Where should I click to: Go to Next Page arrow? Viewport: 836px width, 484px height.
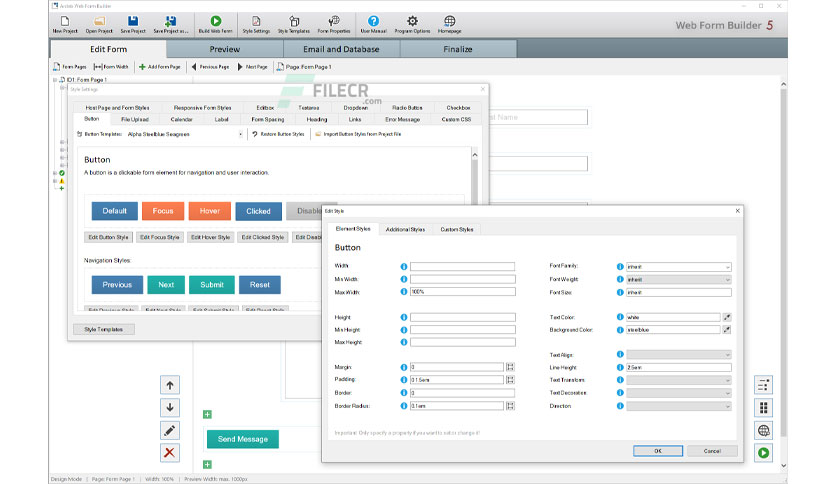click(240, 67)
